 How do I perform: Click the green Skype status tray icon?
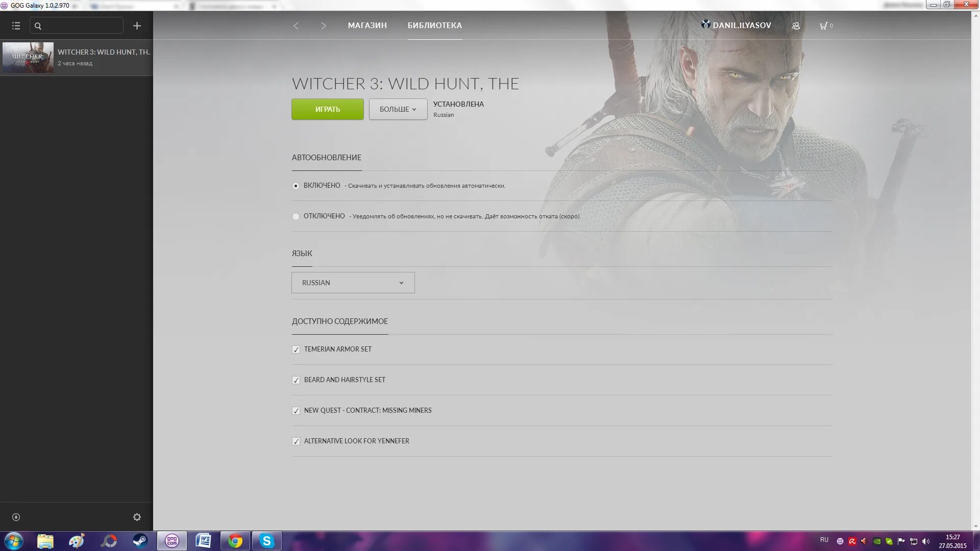tap(889, 541)
